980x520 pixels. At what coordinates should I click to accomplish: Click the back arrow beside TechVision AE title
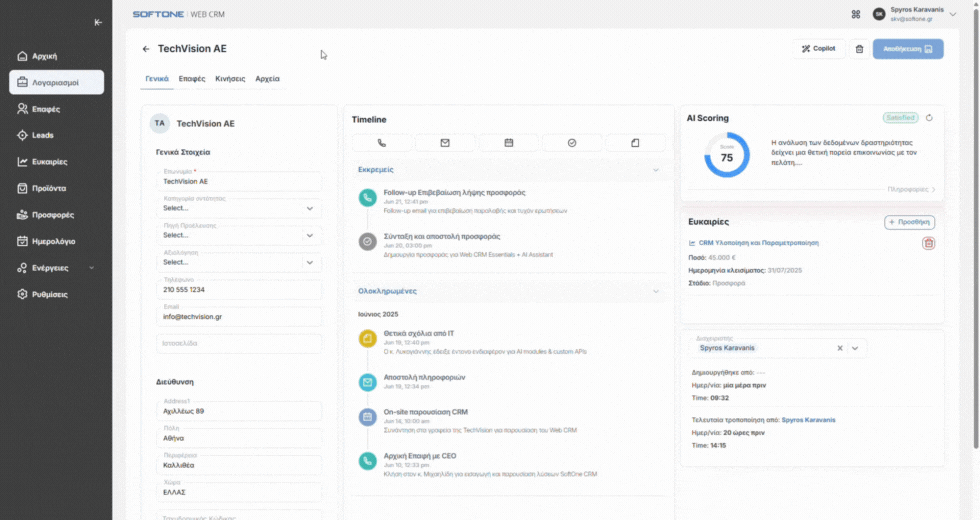coord(146,49)
